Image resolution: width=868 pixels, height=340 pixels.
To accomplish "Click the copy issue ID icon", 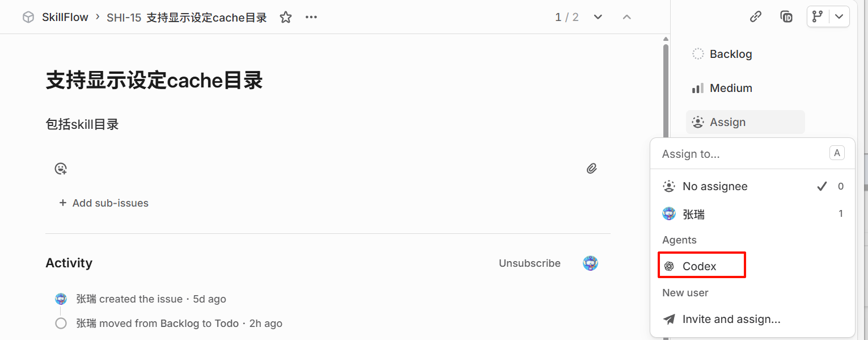I will (786, 16).
